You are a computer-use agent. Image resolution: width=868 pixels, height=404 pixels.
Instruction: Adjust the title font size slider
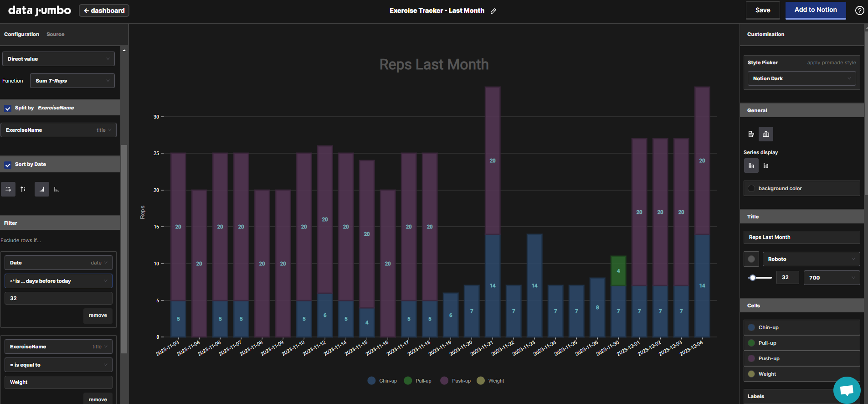pyautogui.click(x=753, y=278)
